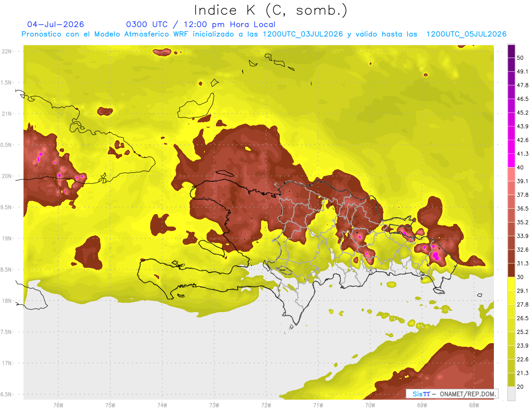Click the latitude label "21N"
The image size is (532, 411).
tap(7, 114)
